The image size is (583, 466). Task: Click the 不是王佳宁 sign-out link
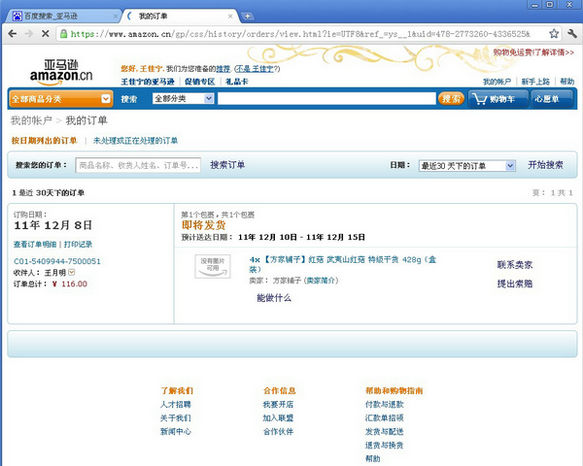click(x=255, y=69)
